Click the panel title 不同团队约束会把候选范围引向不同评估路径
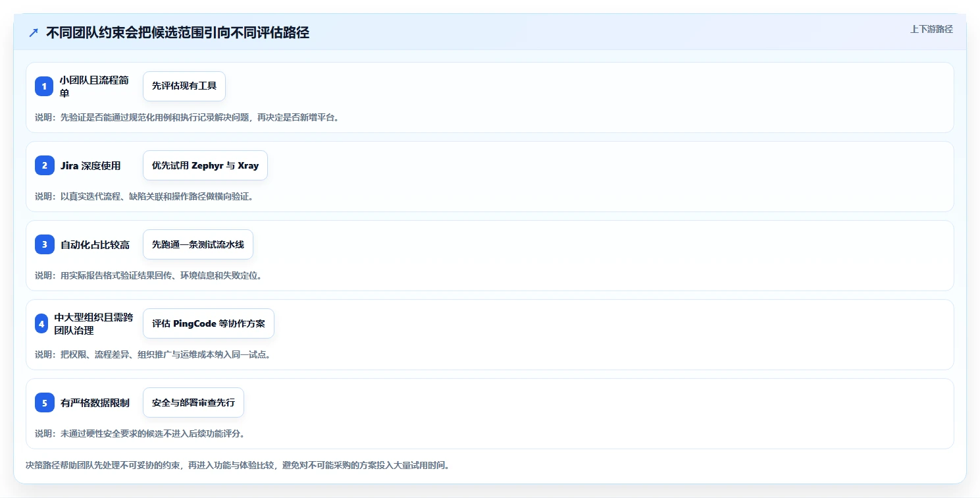The width and height of the screenshot is (980, 498). pos(178,33)
